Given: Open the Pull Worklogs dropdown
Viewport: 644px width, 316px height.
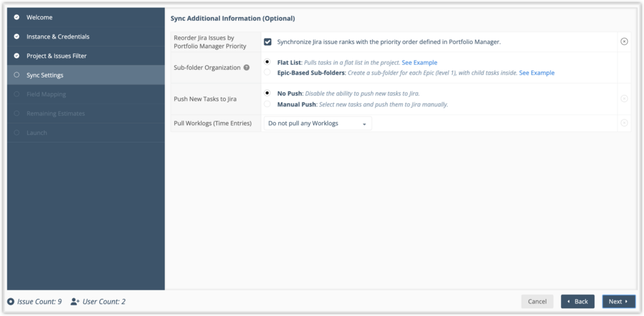Looking at the screenshot, I should pos(318,123).
